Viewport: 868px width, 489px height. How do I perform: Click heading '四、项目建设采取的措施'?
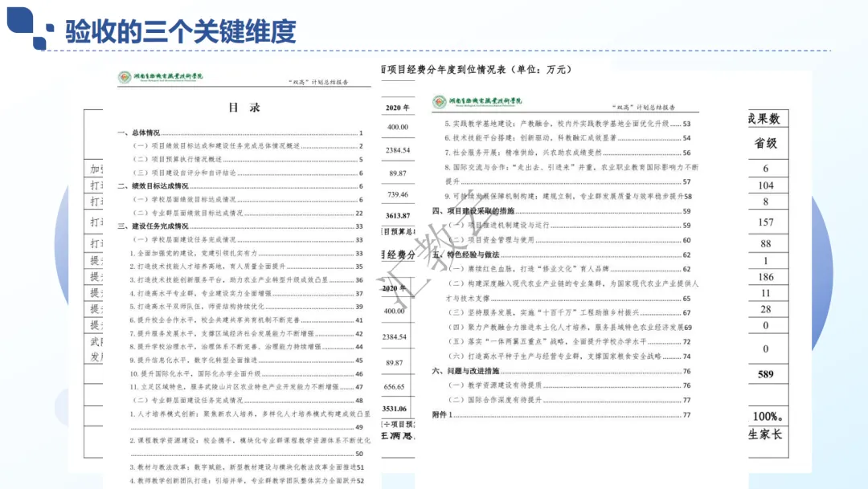pyautogui.click(x=561, y=211)
